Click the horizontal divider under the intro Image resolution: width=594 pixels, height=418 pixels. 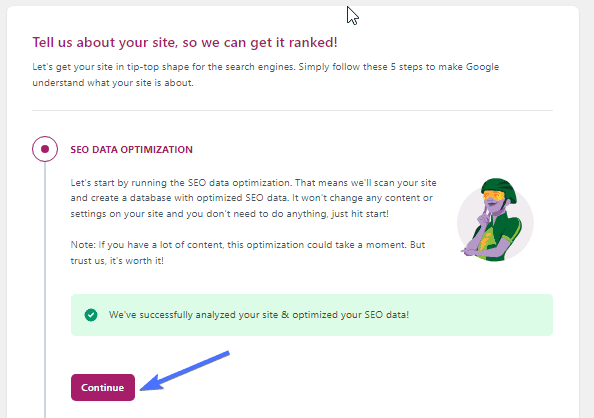292,111
